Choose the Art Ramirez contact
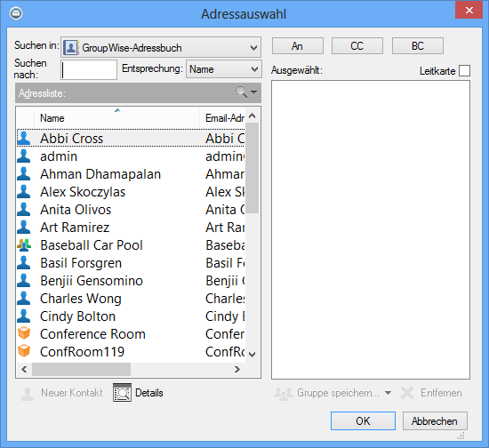This screenshot has width=489, height=448. (x=131, y=227)
